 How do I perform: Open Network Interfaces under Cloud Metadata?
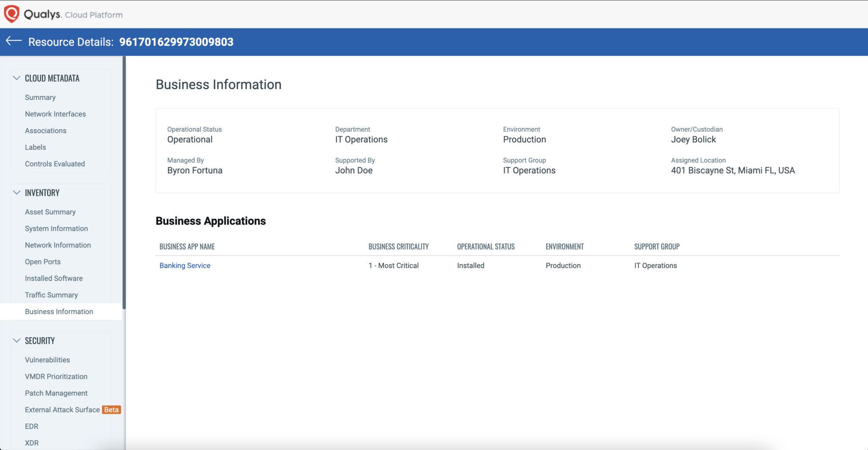point(55,114)
